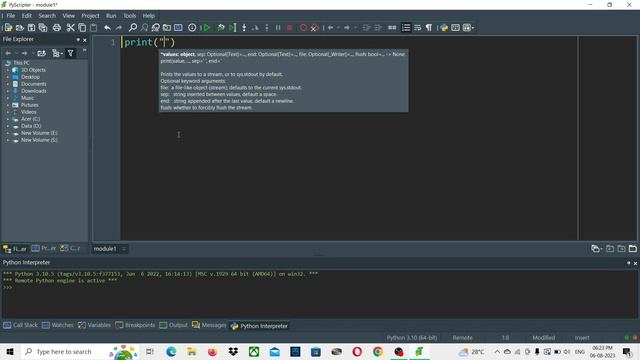Expand the Pictures folder node
Image resolution: width=640 pixels, height=360 pixels.
coord(8,105)
